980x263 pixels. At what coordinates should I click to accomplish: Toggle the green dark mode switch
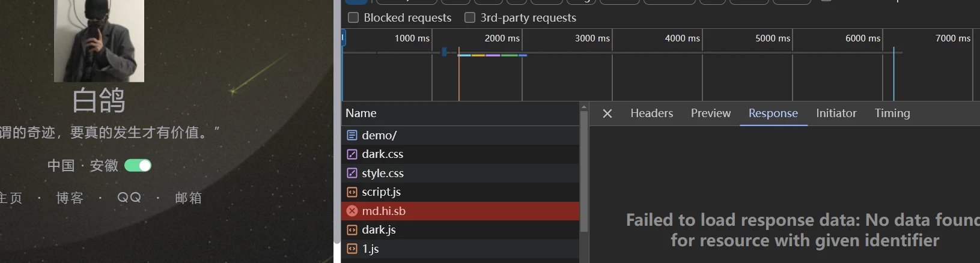pos(138,166)
